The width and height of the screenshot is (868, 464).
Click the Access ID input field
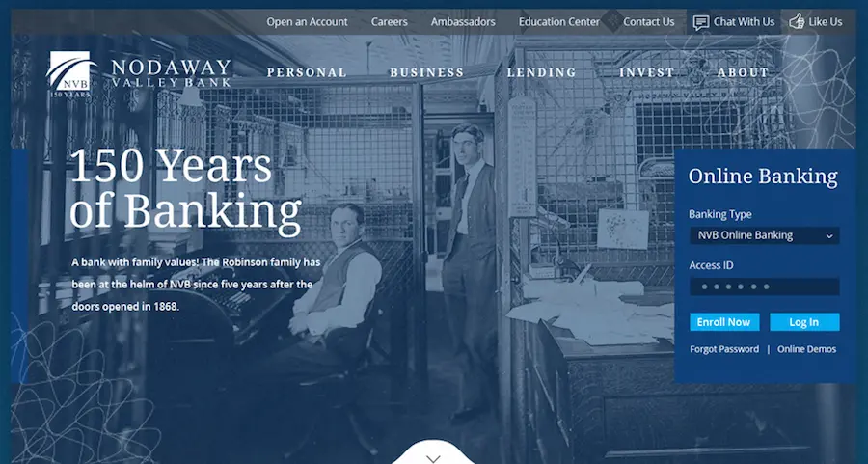[765, 287]
